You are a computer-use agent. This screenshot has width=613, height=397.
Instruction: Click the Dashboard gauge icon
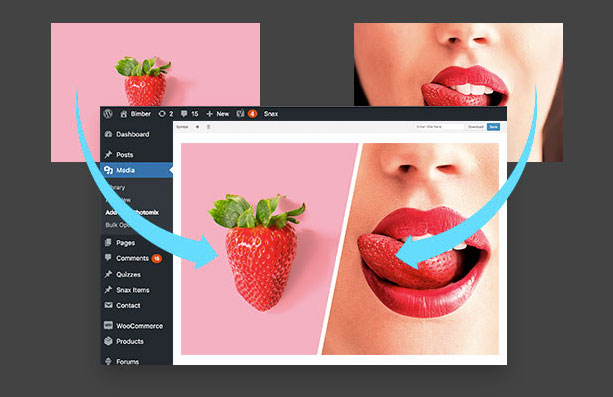tap(108, 134)
